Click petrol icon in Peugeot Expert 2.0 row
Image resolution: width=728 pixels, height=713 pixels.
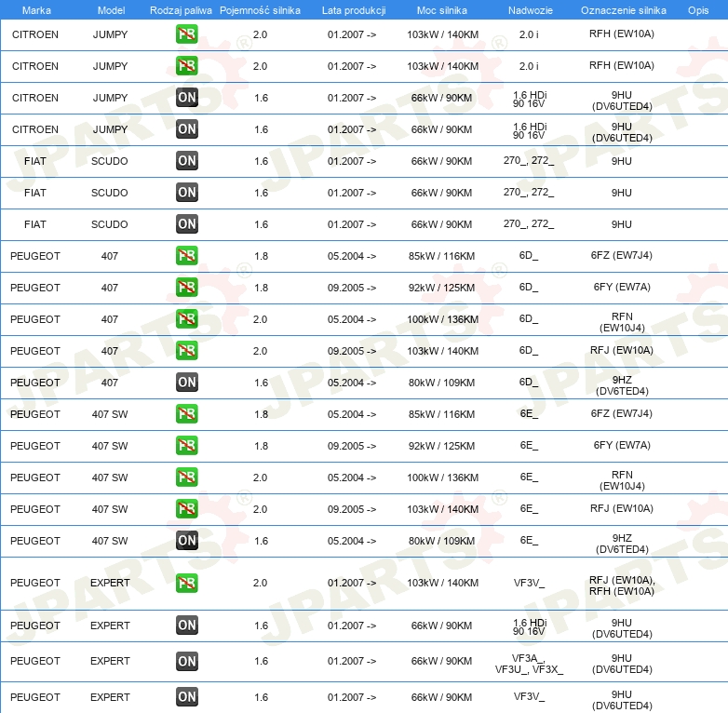pyautogui.click(x=186, y=583)
